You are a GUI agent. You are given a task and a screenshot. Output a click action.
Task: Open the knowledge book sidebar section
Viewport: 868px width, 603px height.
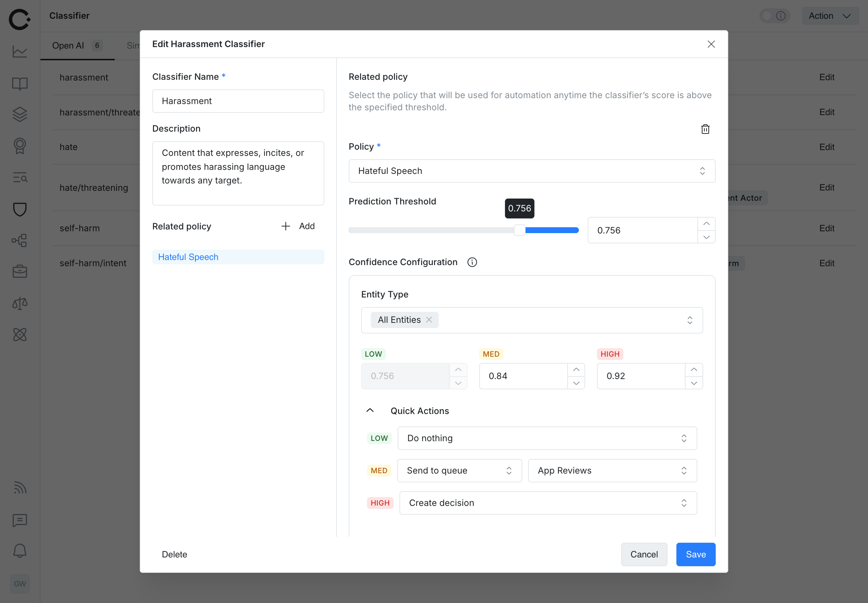coord(19,83)
